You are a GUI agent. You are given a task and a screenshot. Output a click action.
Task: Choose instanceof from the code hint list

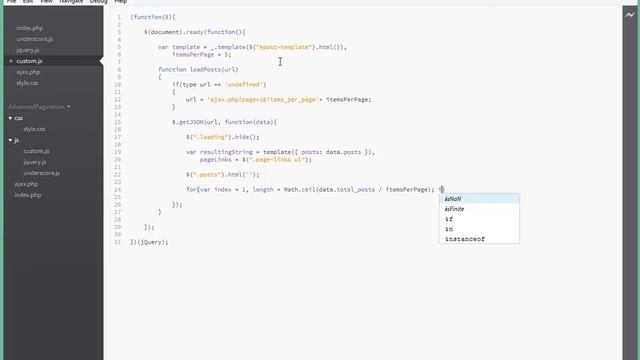[x=479, y=239]
